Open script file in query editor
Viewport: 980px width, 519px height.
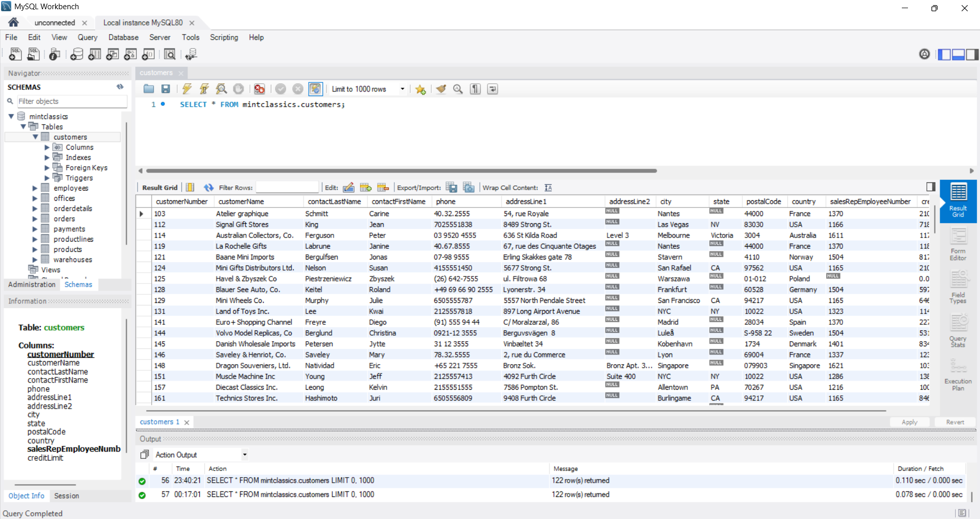tap(149, 89)
